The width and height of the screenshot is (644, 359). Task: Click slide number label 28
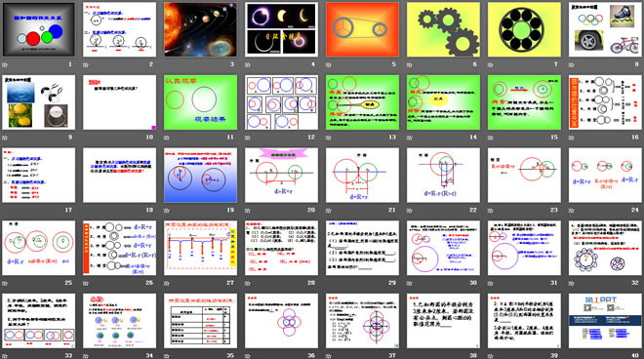[x=311, y=283]
